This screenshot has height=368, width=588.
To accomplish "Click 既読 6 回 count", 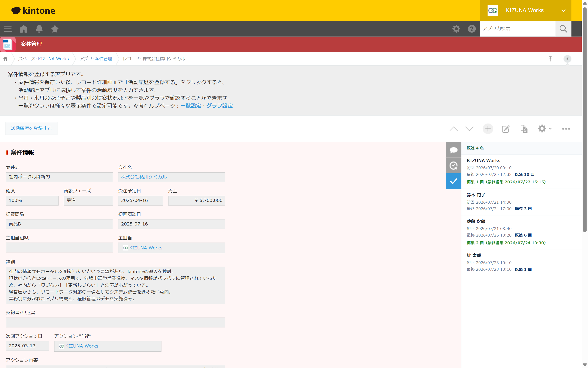I will click(523, 235).
